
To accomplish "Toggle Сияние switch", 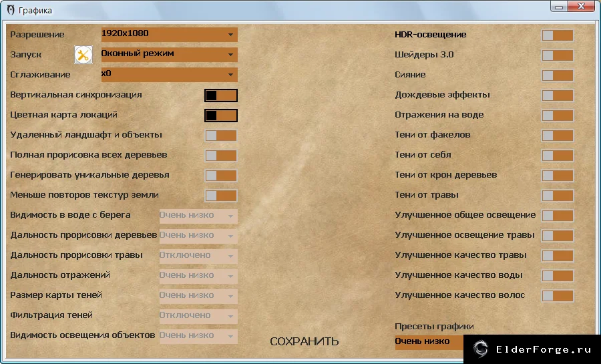I will point(558,75).
